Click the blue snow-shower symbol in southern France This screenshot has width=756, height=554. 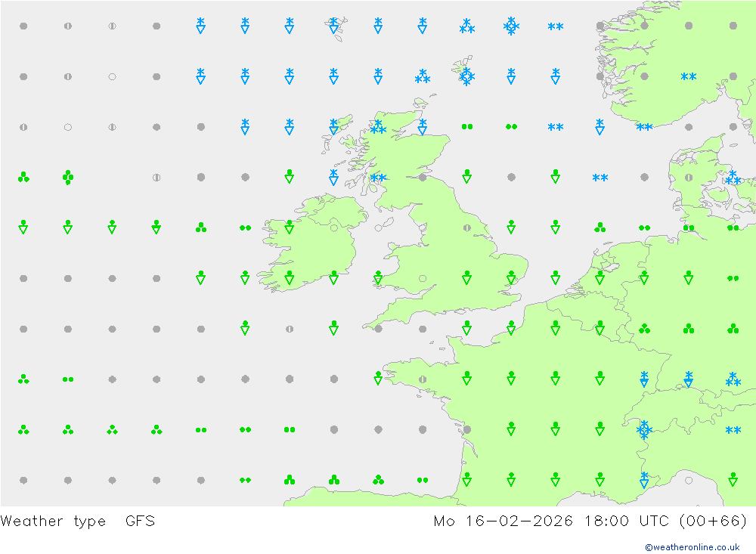coord(644,480)
